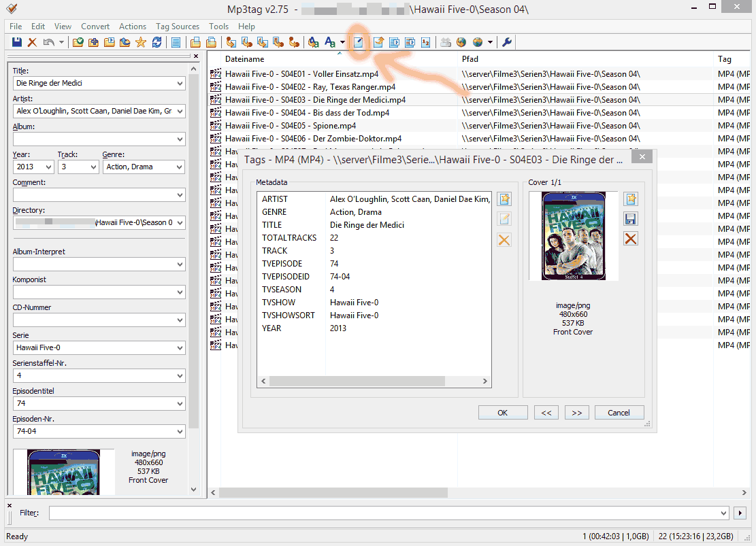Expand the Year dropdown showing 2013

[x=48, y=167]
